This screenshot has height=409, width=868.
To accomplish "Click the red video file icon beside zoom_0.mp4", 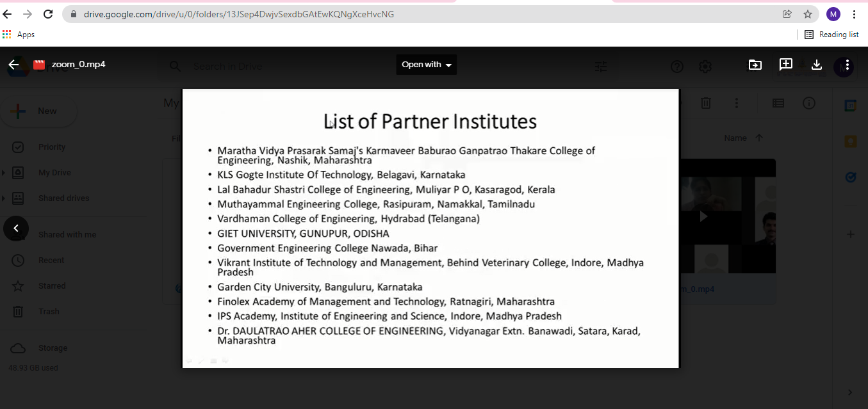I will (39, 65).
